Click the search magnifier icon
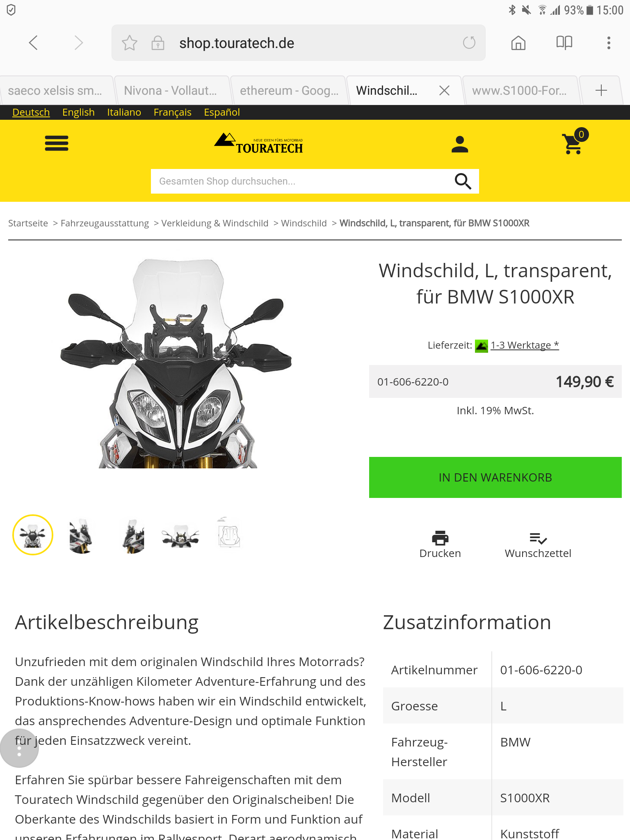 click(x=463, y=181)
